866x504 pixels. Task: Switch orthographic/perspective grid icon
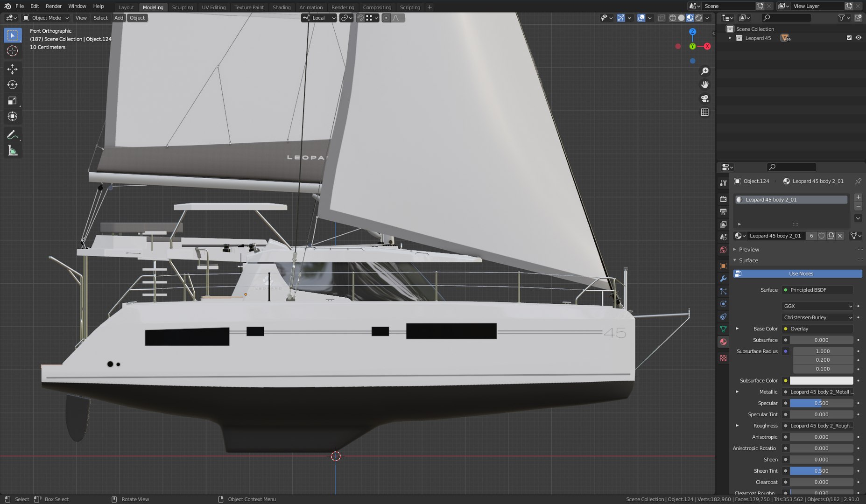[705, 112]
